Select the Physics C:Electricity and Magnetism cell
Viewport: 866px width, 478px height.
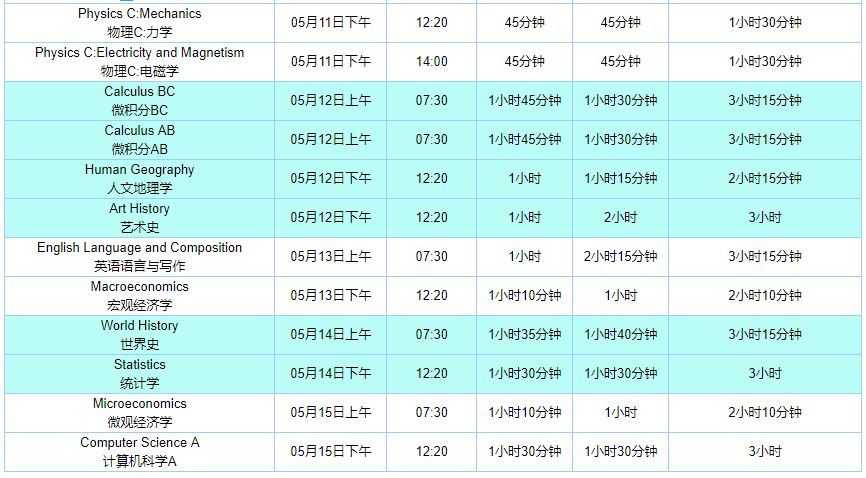click(139, 62)
